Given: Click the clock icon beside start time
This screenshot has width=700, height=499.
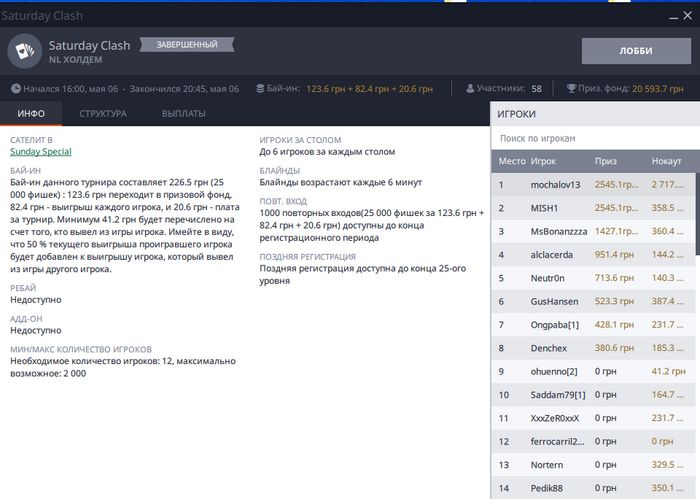Looking at the screenshot, I should (x=16, y=88).
